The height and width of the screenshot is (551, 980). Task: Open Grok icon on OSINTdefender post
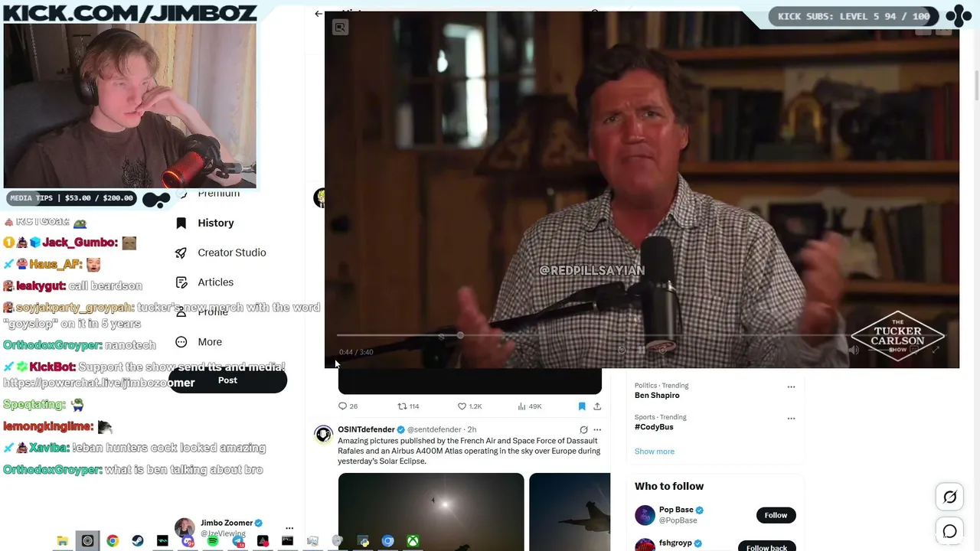pyautogui.click(x=583, y=430)
